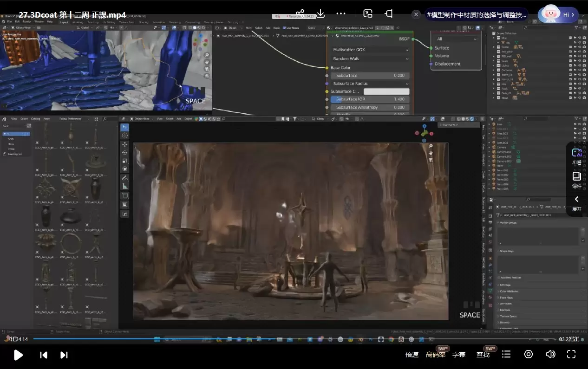The width and height of the screenshot is (588, 369).
Task: Select the Scale tool in lower viewport toolbar
Action: click(125, 161)
